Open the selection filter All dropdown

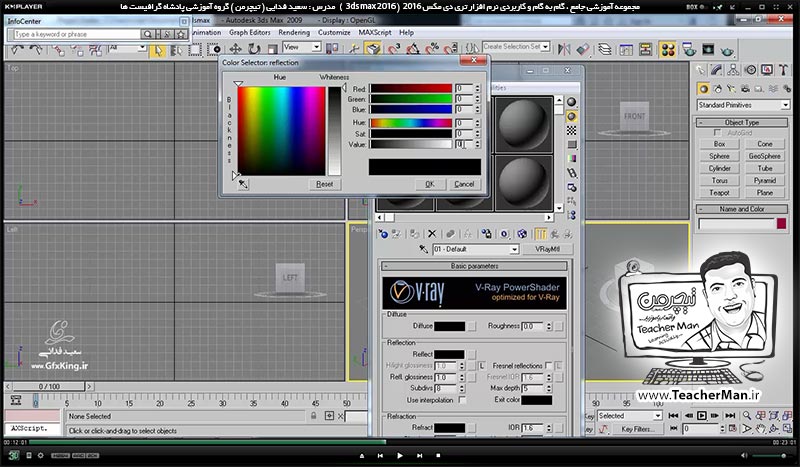128,47
